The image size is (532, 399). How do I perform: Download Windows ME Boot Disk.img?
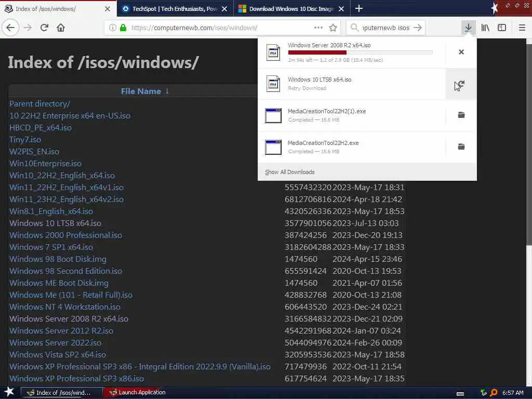pyautogui.click(x=59, y=283)
